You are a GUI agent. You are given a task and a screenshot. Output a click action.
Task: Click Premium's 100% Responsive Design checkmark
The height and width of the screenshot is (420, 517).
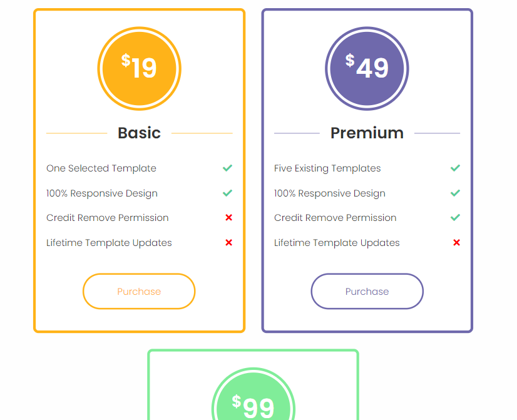455,193
